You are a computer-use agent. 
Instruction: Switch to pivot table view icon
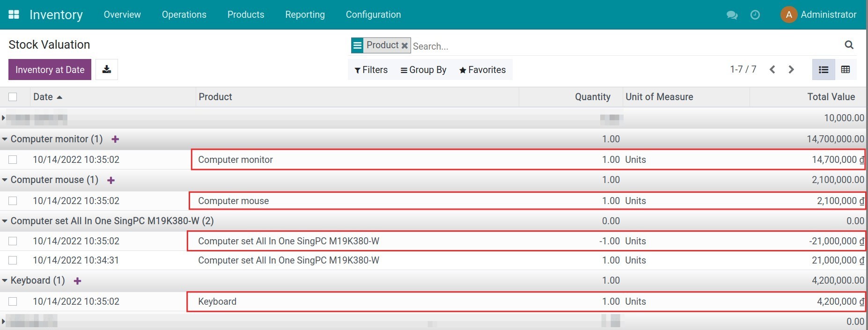[846, 70]
